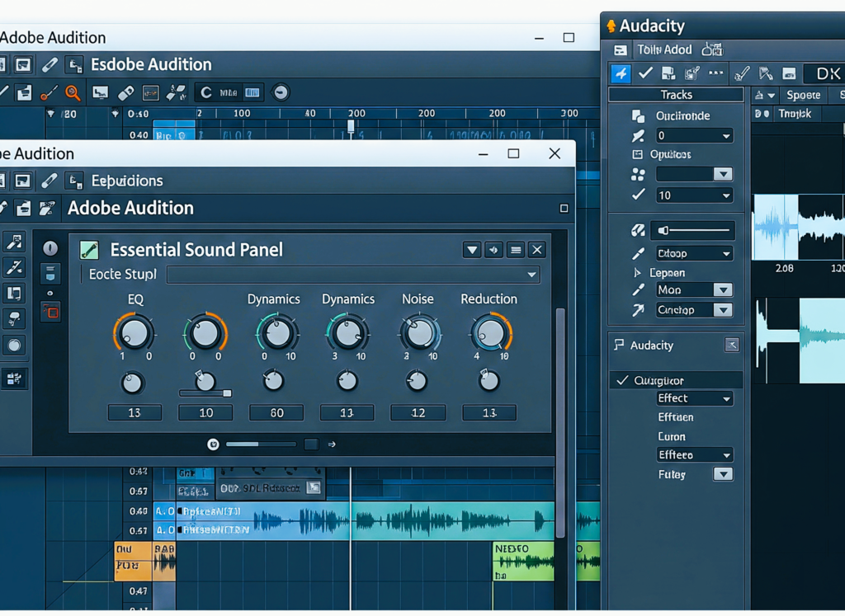Viewport: 845px width, 616px height.
Task: Toggle the checkmark beside the 10 dropdown
Action: pyautogui.click(x=638, y=195)
